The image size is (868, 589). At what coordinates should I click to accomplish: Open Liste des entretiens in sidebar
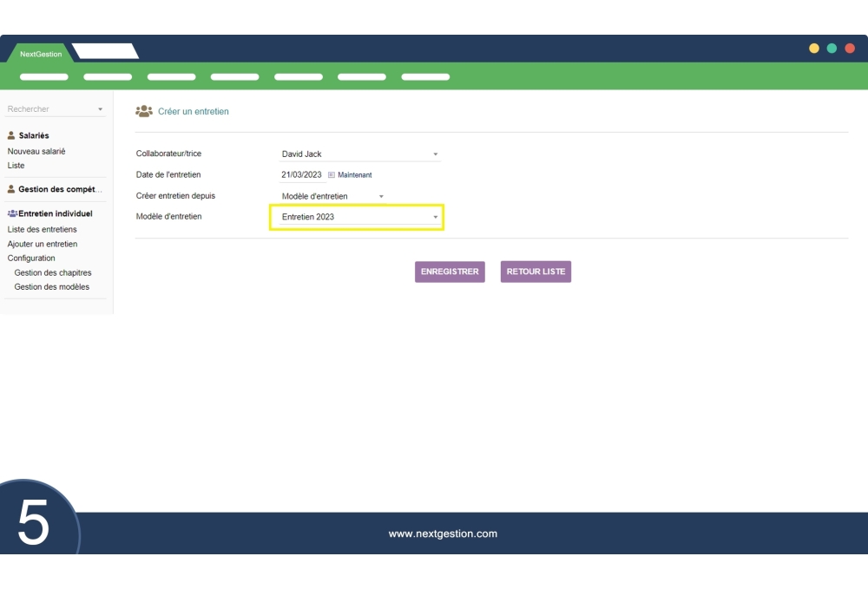(x=42, y=230)
